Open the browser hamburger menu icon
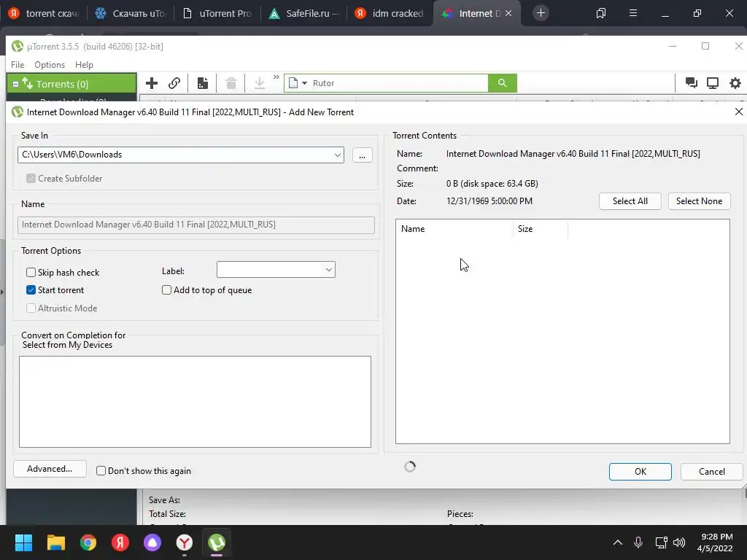Viewport: 747px width, 560px height. click(633, 13)
